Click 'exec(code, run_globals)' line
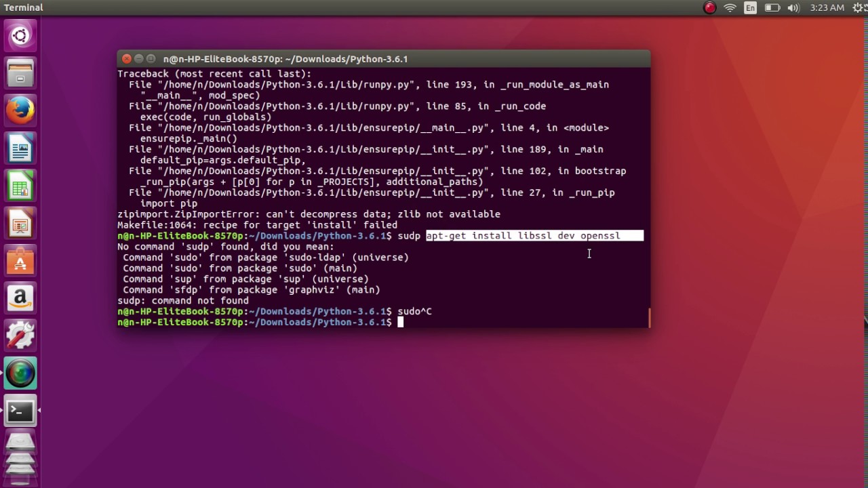This screenshot has height=488, width=868. pyautogui.click(x=205, y=117)
